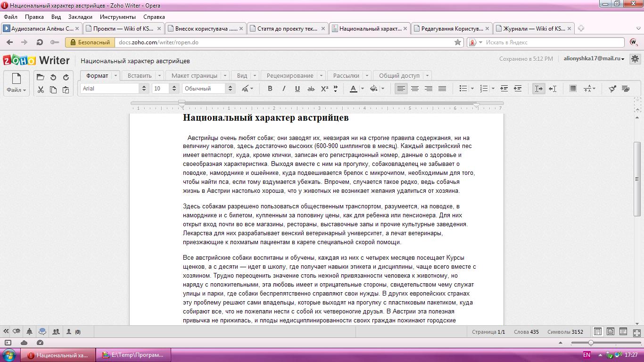The width and height of the screenshot is (644, 362).
Task: Open the Общий доступ tab
Action: pyautogui.click(x=399, y=75)
